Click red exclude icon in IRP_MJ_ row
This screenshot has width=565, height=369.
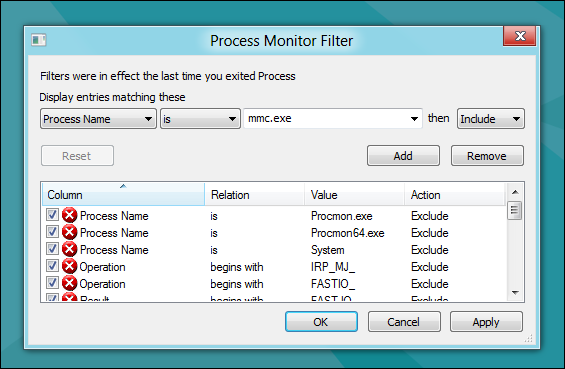69,266
